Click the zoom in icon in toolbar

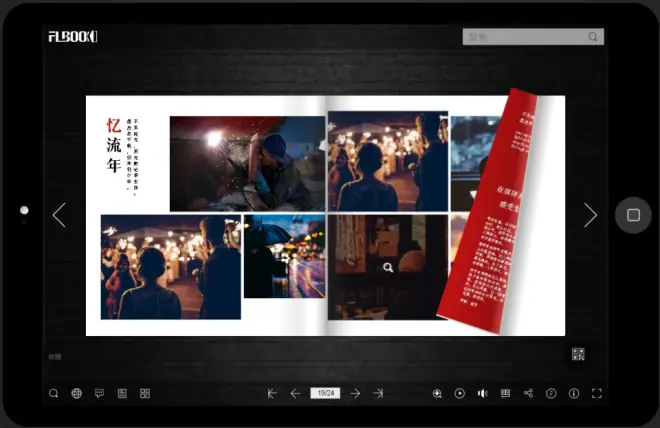tap(437, 393)
